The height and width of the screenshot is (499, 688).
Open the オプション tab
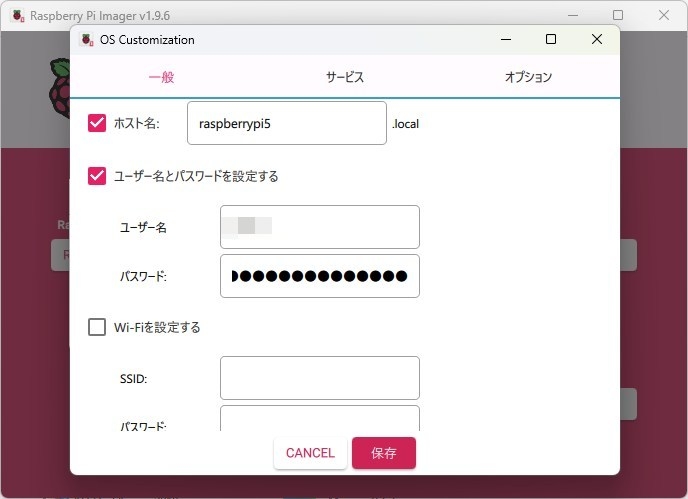tap(528, 77)
